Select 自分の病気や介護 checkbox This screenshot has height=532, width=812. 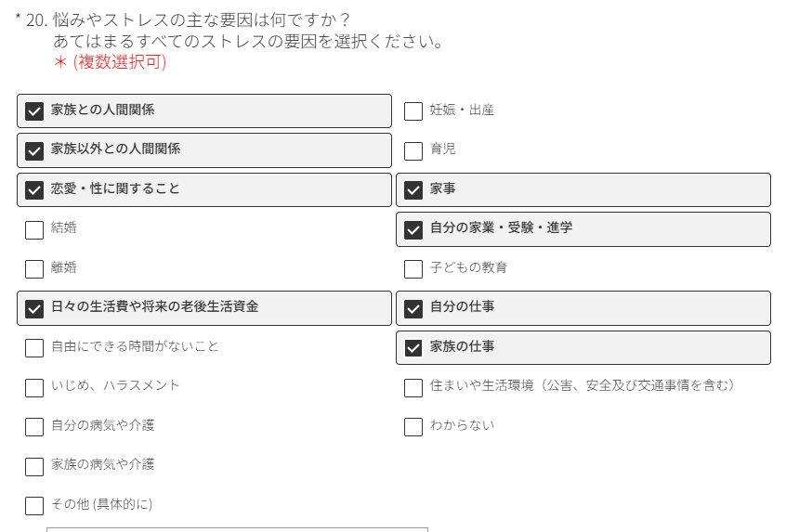pos(34,427)
